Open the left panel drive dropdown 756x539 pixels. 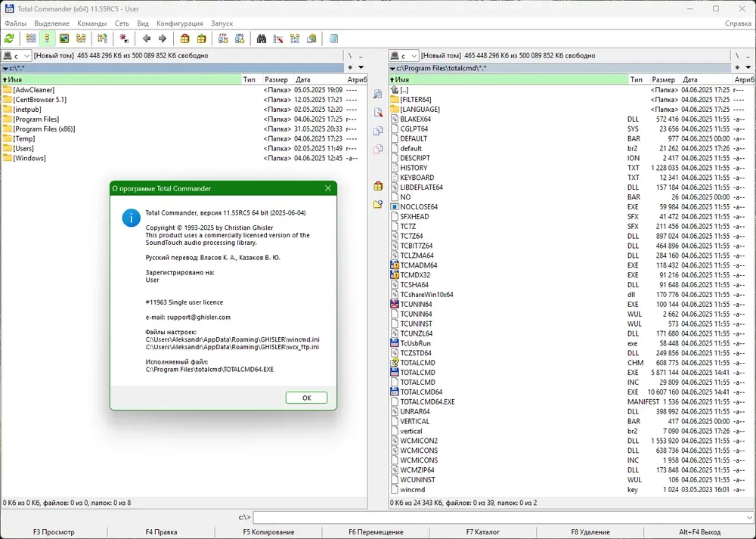tap(17, 56)
